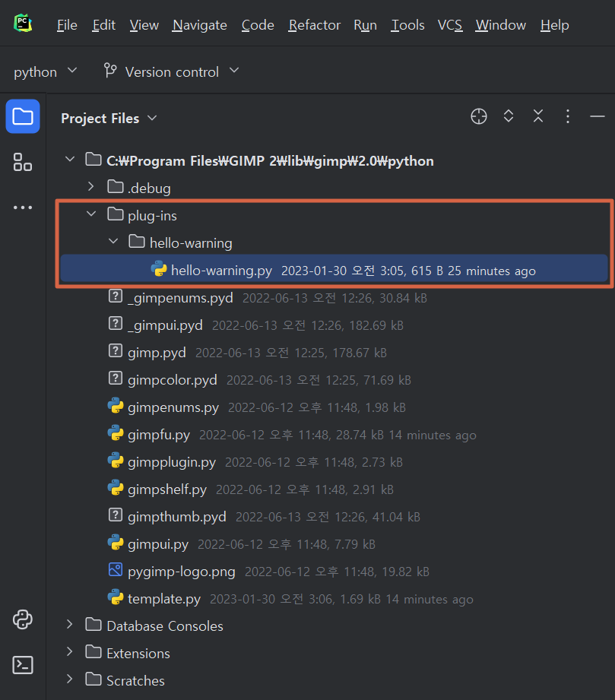Open the Project tool window folder icon
Screen dimensions: 615x700
coord(23,116)
